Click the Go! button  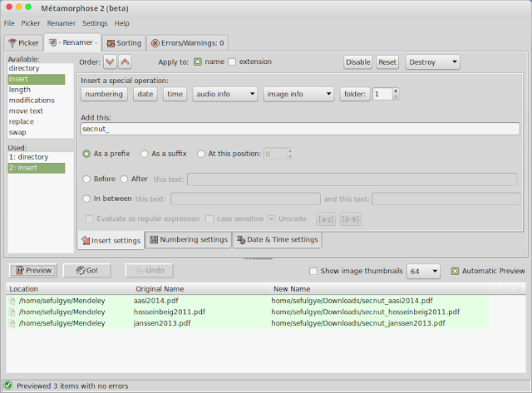click(x=86, y=270)
